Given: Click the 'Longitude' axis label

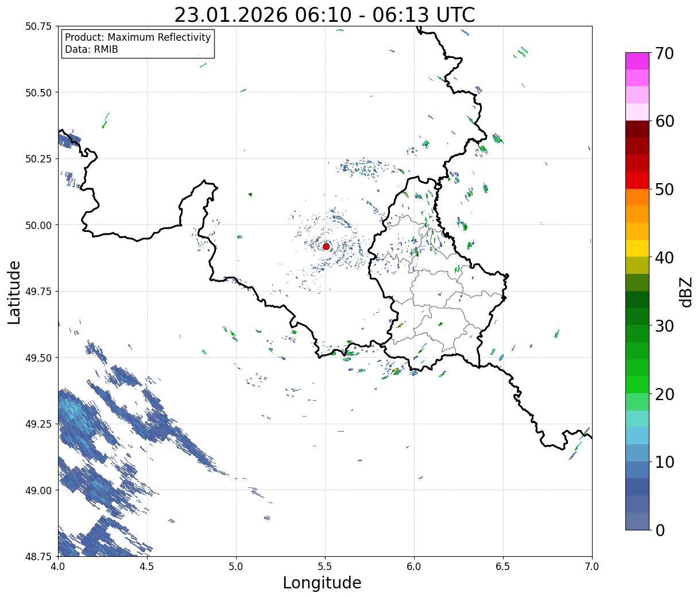Looking at the screenshot, I should 322,583.
